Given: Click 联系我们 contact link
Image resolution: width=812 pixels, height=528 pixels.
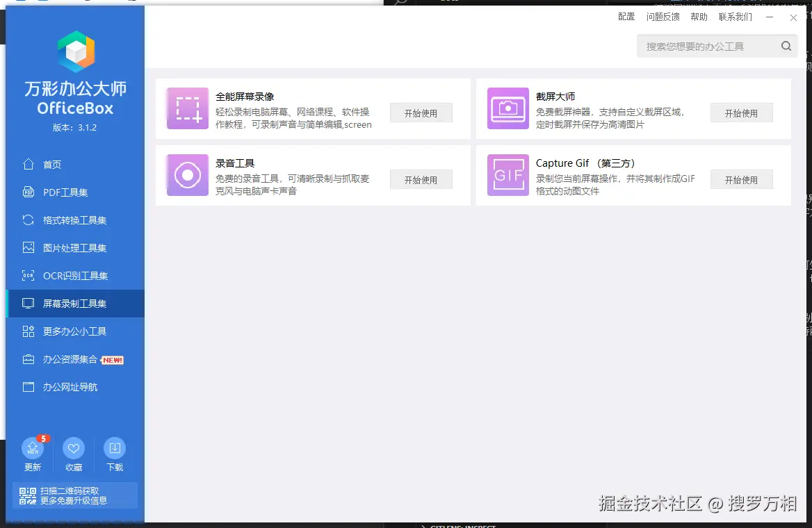Looking at the screenshot, I should tap(736, 17).
